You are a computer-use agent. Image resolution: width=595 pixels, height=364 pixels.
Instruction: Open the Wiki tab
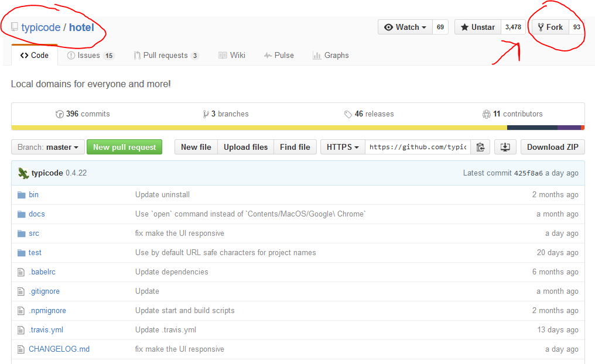point(232,56)
